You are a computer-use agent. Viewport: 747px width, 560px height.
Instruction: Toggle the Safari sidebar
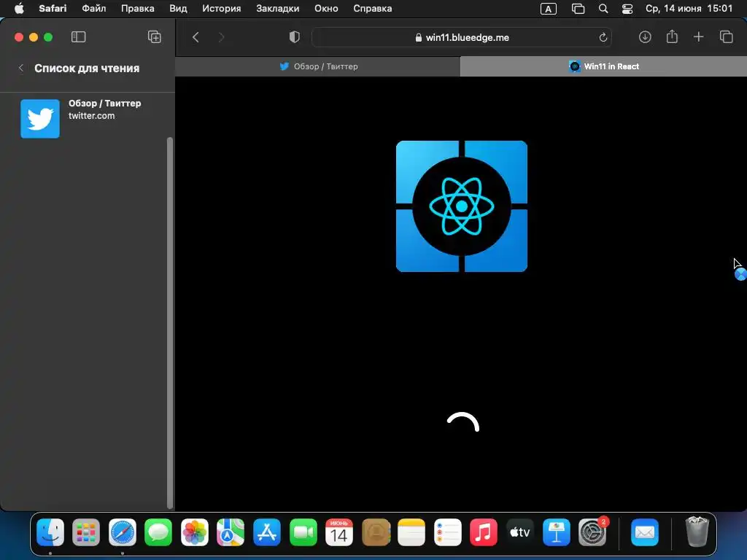tap(78, 37)
